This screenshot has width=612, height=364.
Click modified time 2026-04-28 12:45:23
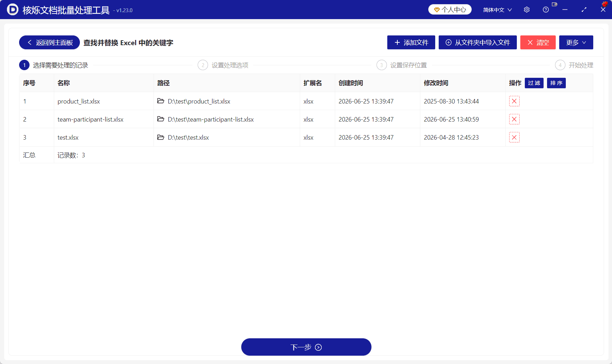pos(452,137)
